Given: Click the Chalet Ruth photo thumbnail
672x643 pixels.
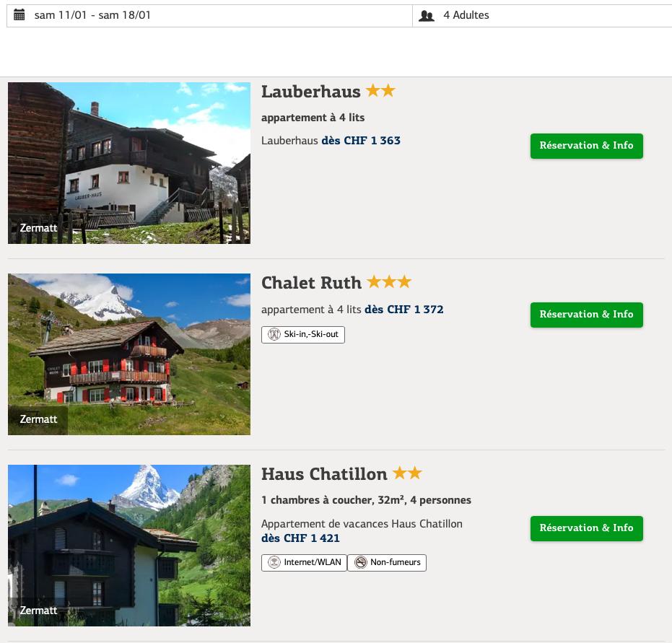Looking at the screenshot, I should (129, 354).
